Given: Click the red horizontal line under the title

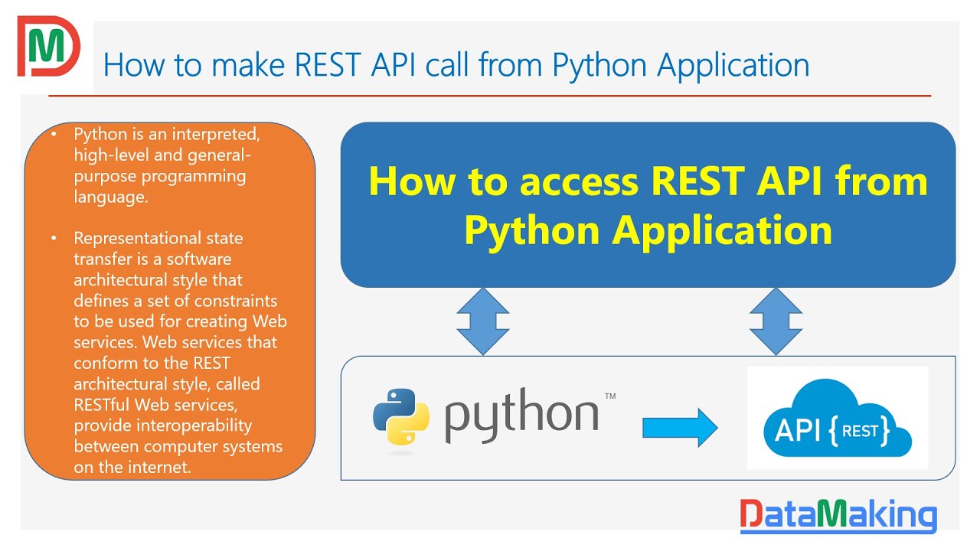Looking at the screenshot, I should pyautogui.click(x=490, y=96).
